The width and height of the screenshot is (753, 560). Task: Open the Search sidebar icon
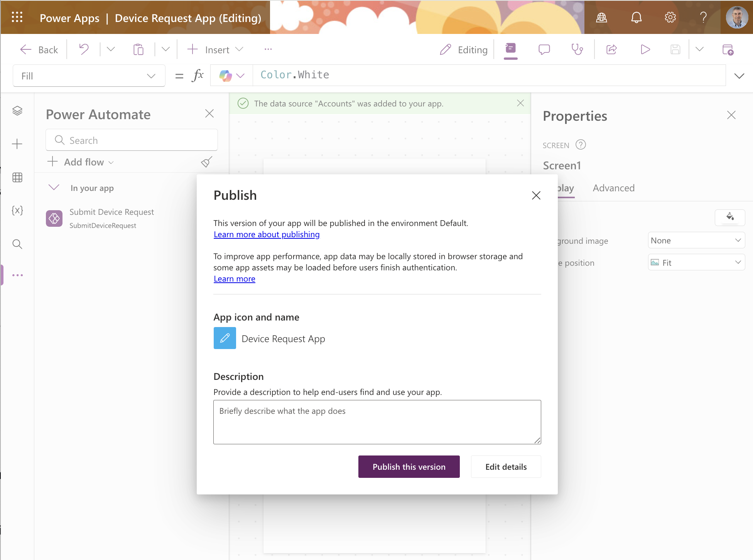(17, 244)
